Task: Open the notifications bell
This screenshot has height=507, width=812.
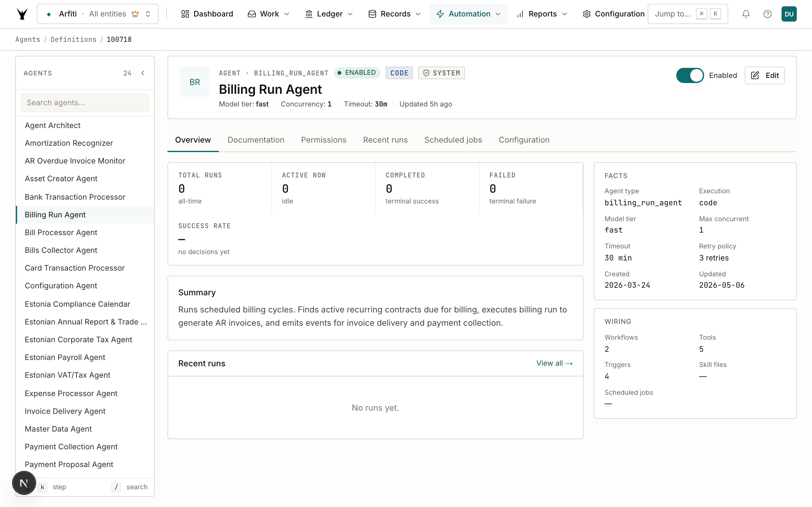Action: click(746, 14)
